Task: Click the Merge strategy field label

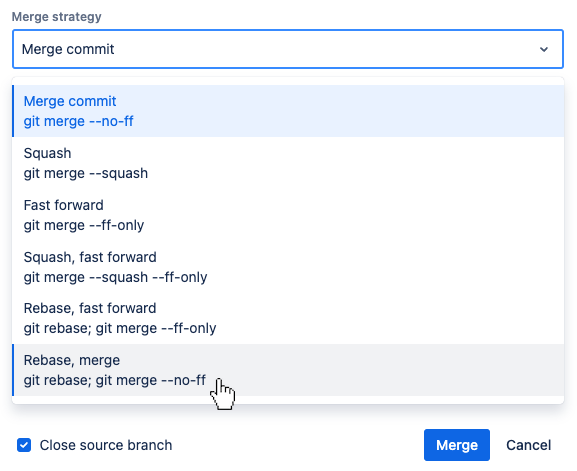Action: pyautogui.click(x=56, y=17)
